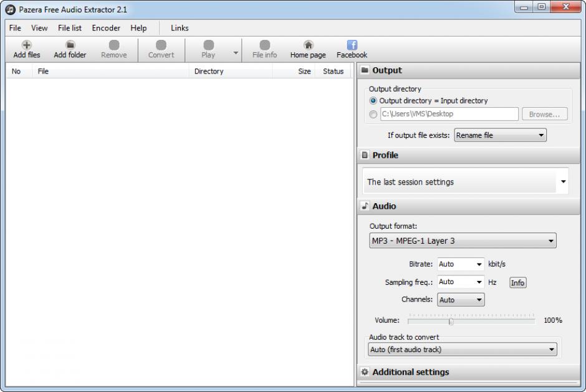Screen dimensions: 586x392
Task: Collapse the Audio section header
Action: click(469, 206)
